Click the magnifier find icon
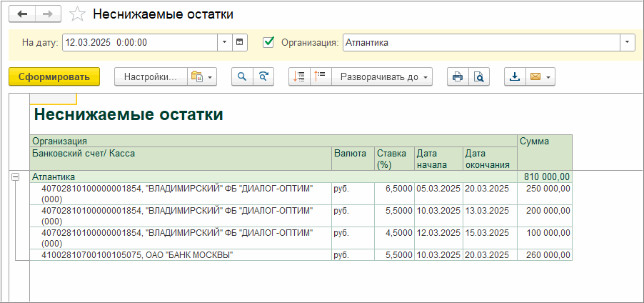Image resolution: width=644 pixels, height=303 pixels. tap(242, 77)
